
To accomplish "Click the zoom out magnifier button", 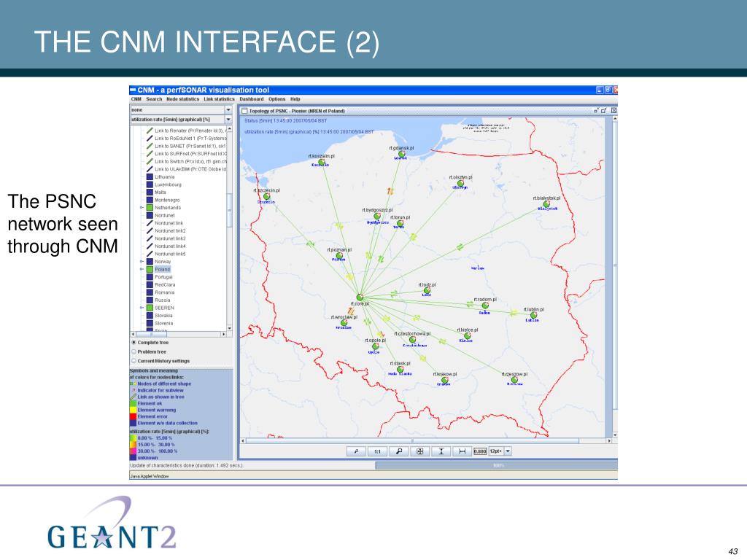I will pos(356,451).
